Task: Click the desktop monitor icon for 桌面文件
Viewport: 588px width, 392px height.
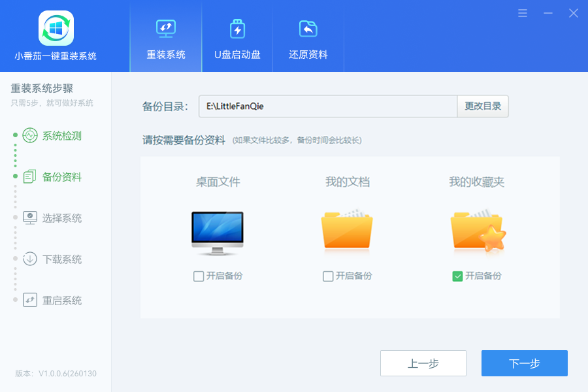Action: pyautogui.click(x=218, y=233)
